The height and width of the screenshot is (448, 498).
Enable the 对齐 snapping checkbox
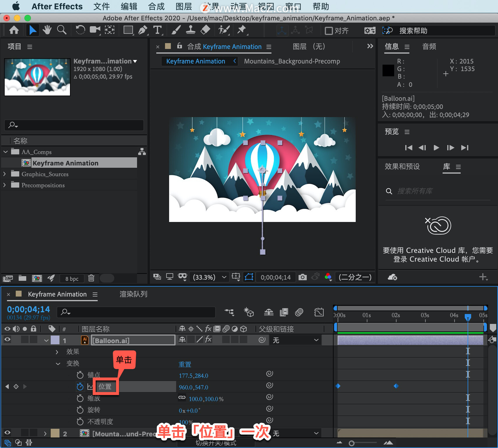329,31
